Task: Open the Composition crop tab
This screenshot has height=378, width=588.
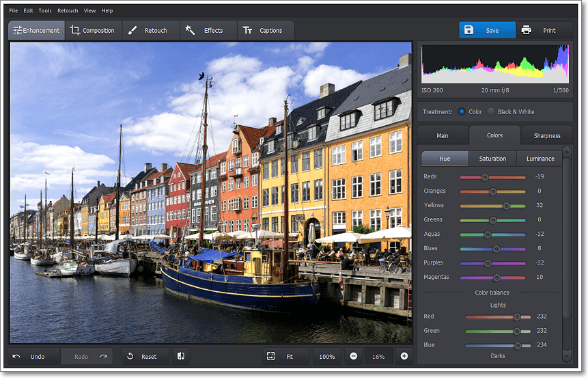Action: pos(92,30)
